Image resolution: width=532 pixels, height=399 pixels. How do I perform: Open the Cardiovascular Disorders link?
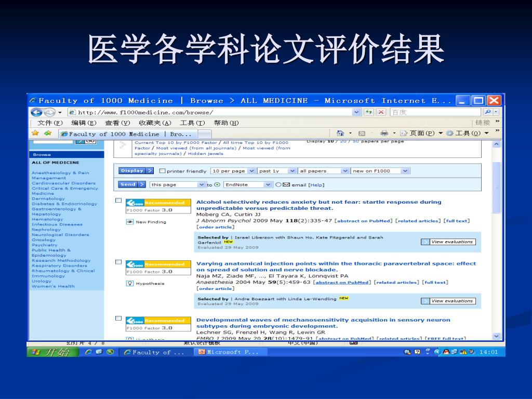pyautogui.click(x=64, y=183)
